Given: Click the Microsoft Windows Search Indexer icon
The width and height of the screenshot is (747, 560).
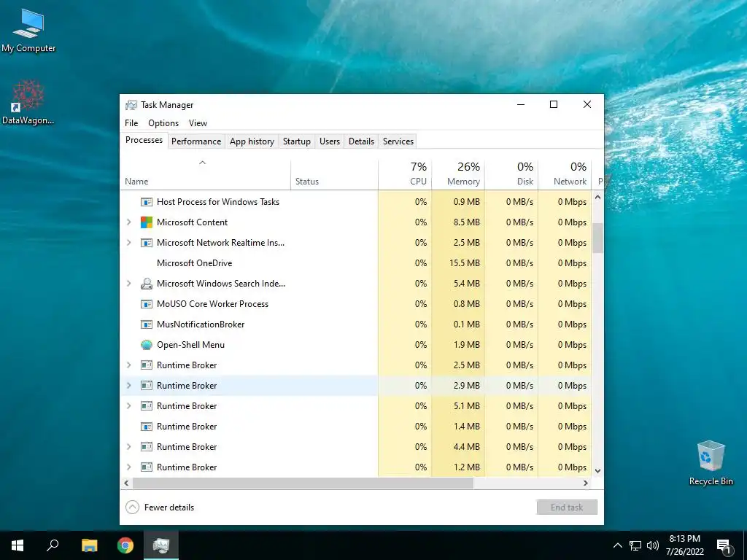Looking at the screenshot, I should tap(146, 284).
